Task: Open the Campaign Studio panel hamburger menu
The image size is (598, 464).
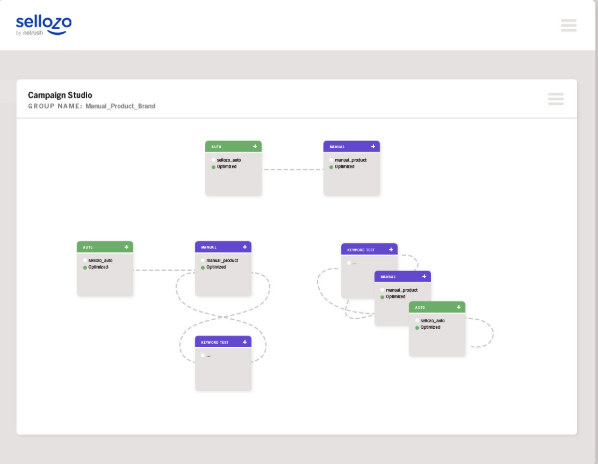Action: pos(556,99)
